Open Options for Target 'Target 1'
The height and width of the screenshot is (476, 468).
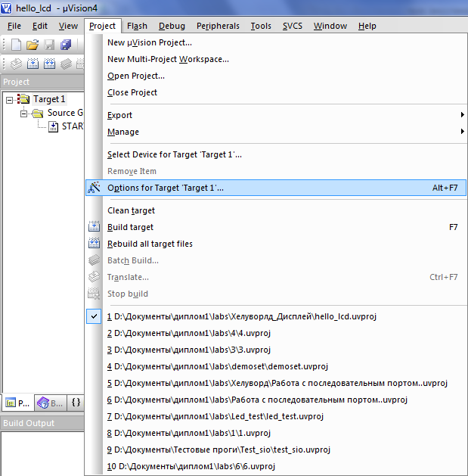(276, 188)
